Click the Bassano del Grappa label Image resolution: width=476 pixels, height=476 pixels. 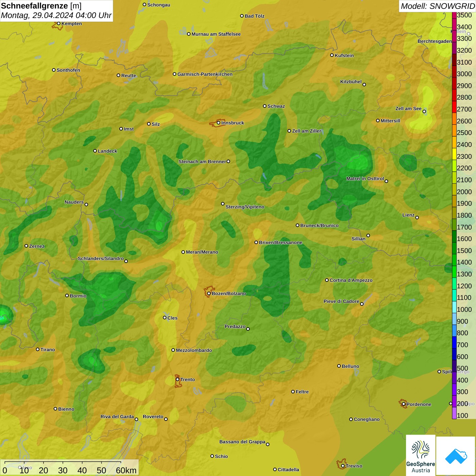click(x=242, y=442)
